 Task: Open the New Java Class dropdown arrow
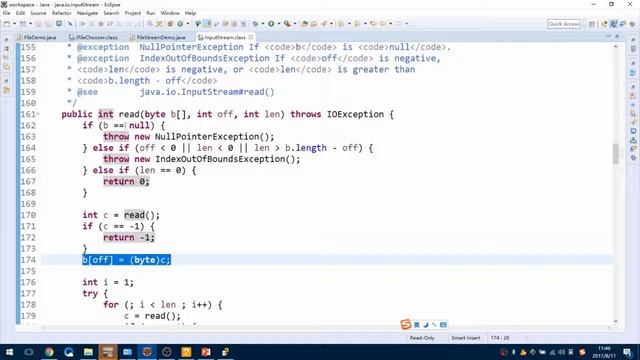(188, 24)
